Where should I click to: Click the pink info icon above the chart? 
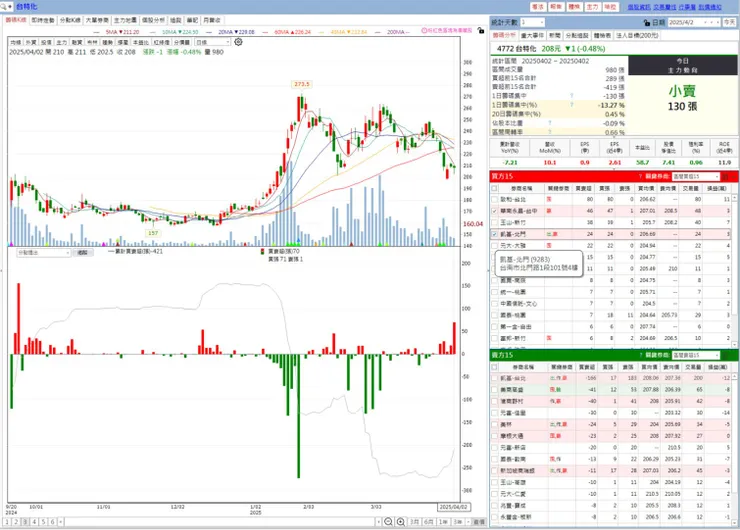coord(424,31)
